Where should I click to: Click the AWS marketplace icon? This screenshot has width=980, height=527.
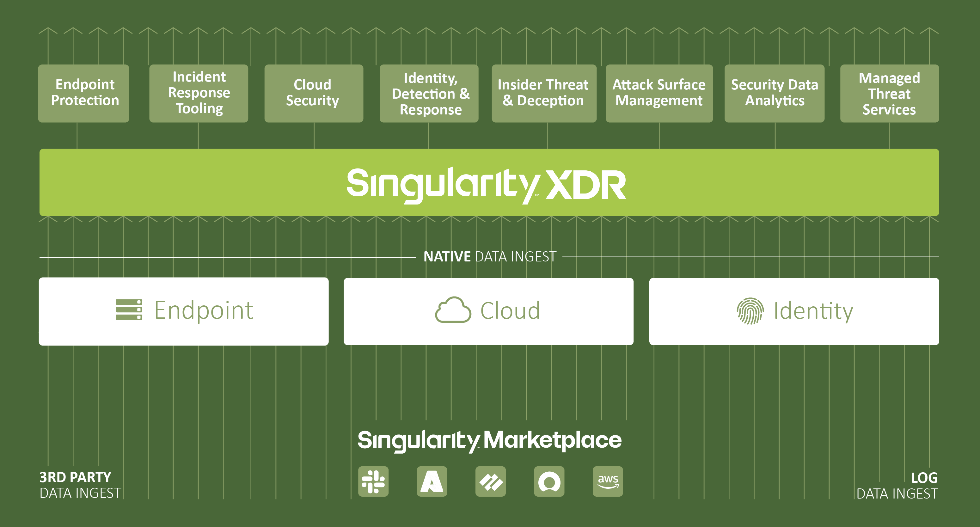click(608, 481)
